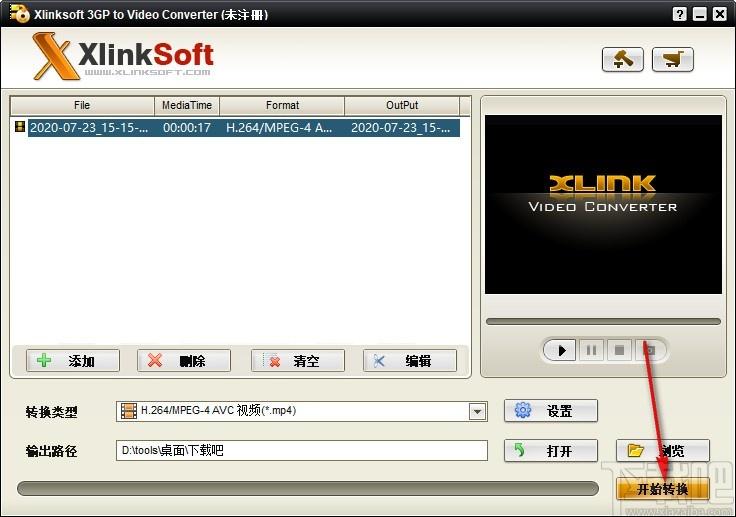The image size is (736, 517).
Task: Click the app icon in title bar
Action: (x=19, y=14)
